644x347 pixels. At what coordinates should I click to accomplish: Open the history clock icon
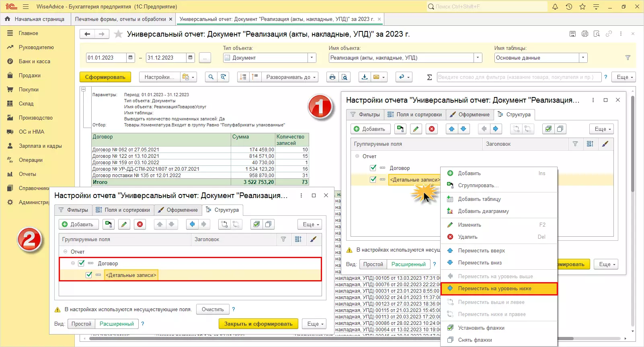569,6
